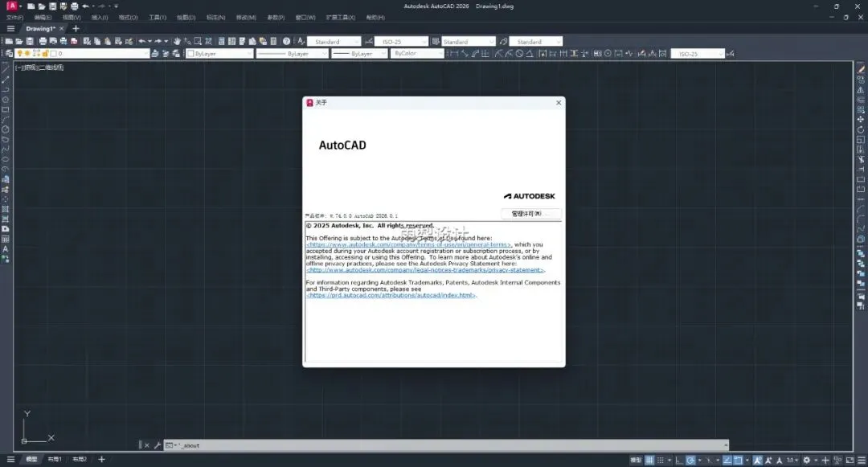868x467 pixels.
Task: Toggle layer 0 on/off lightbulb
Action: [x=20, y=54]
